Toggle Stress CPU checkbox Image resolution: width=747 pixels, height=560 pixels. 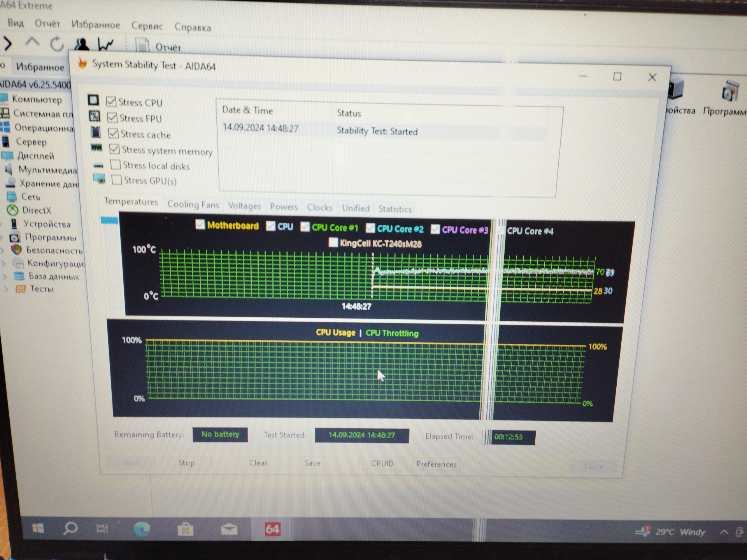click(111, 101)
